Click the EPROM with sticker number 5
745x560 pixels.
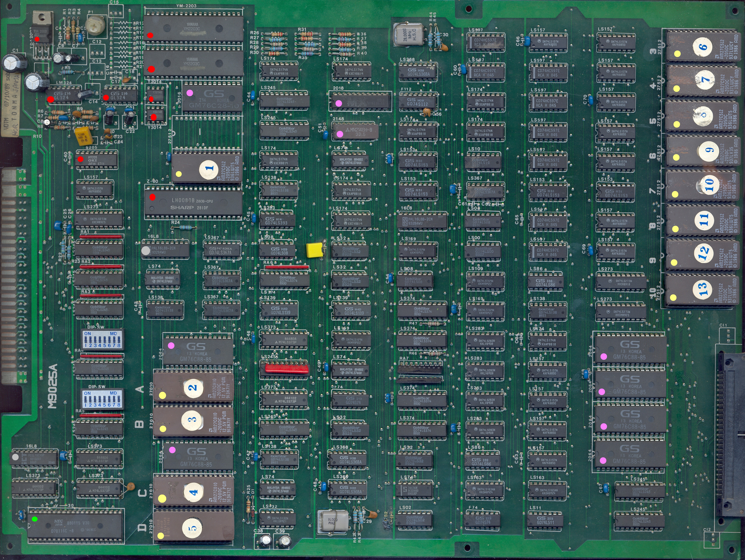pyautogui.click(x=193, y=527)
